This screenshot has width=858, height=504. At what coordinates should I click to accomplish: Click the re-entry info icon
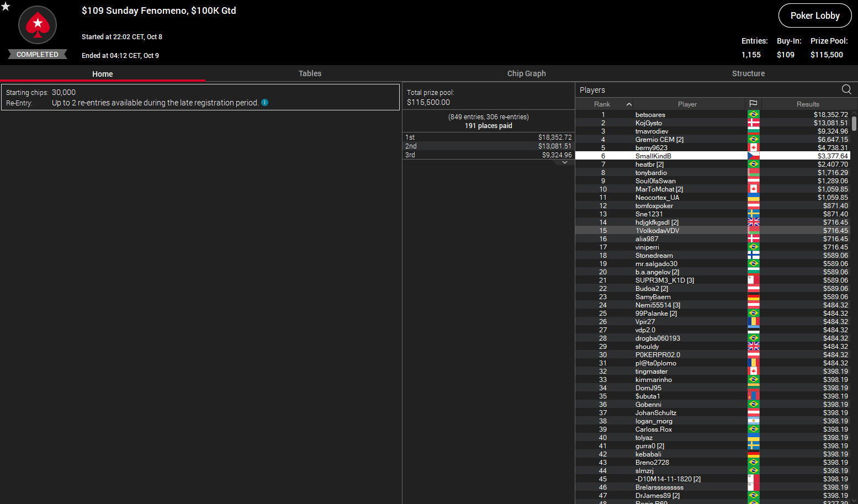[265, 102]
